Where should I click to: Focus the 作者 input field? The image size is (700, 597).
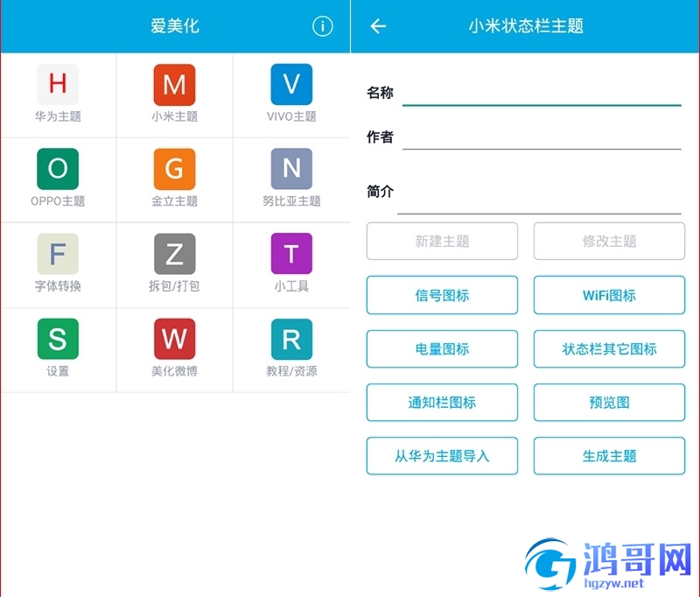[x=542, y=137]
